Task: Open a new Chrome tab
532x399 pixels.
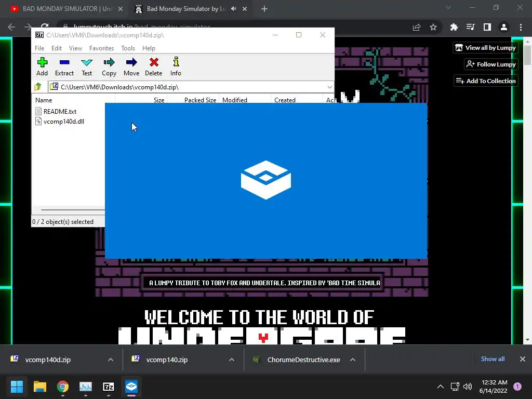Action: [x=264, y=9]
